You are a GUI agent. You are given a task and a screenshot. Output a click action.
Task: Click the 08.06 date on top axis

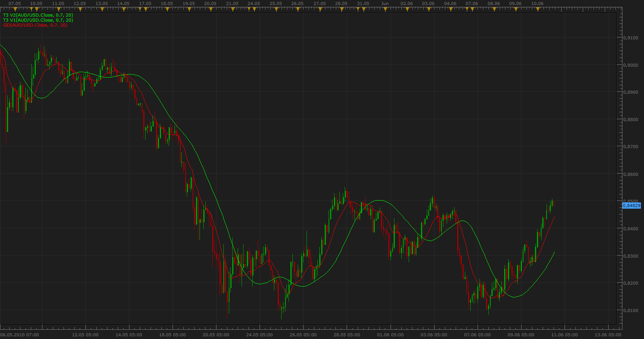[494, 3]
